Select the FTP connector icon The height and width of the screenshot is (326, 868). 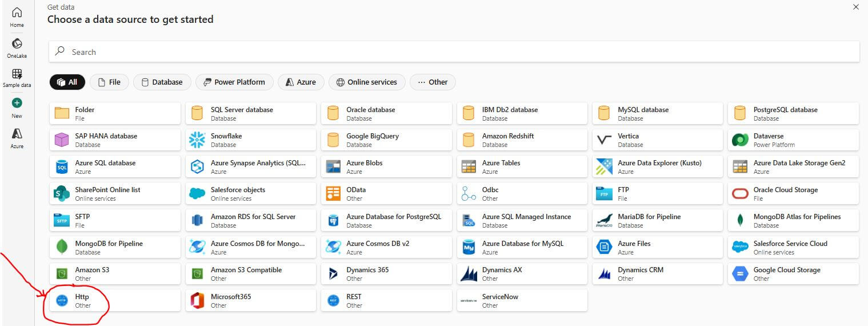[x=604, y=194]
